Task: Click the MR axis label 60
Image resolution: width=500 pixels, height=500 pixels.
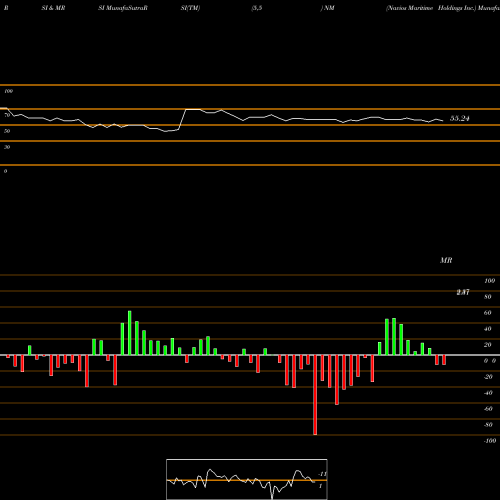Action: pos(487,313)
